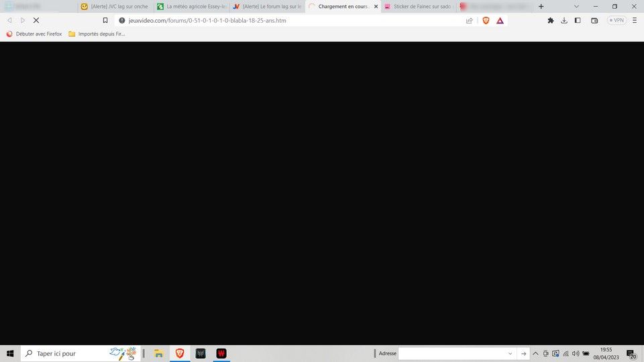Image resolution: width=644 pixels, height=362 pixels.
Task: Open the downloads panel
Action: [564, 20]
